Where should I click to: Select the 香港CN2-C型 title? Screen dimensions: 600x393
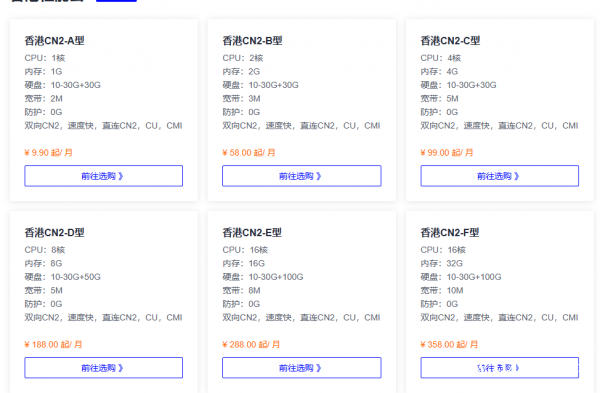pyautogui.click(x=450, y=41)
